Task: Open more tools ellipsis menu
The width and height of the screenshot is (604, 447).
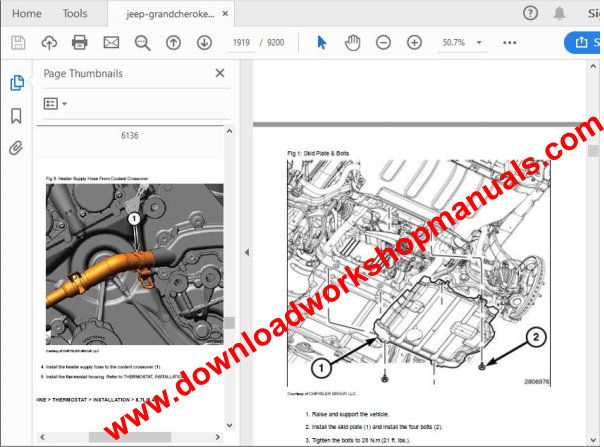Action: (x=510, y=42)
